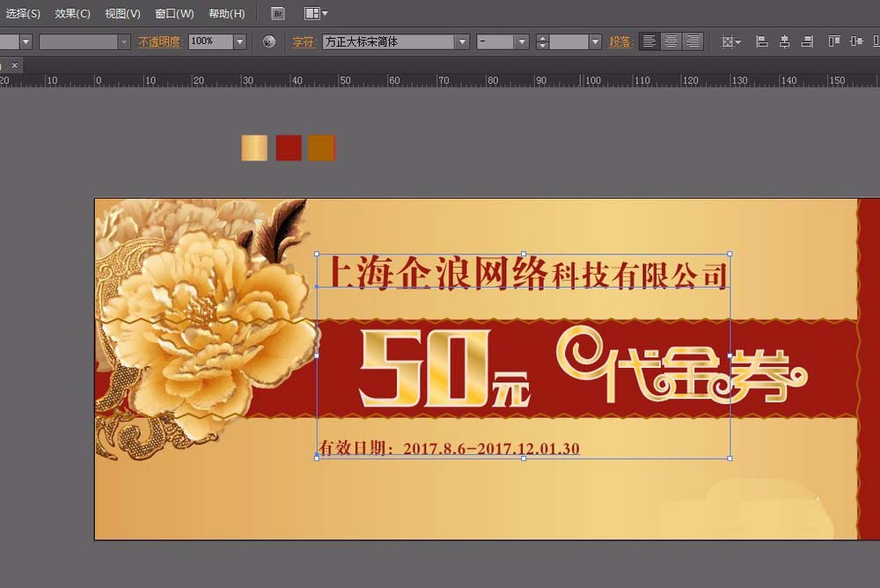Select the gold gradient color swatch

(254, 148)
